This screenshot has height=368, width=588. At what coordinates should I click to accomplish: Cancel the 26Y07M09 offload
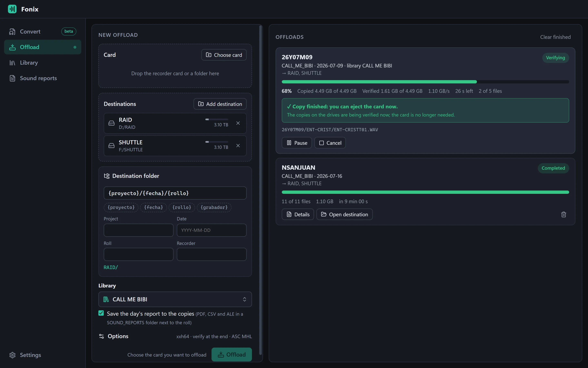click(330, 143)
